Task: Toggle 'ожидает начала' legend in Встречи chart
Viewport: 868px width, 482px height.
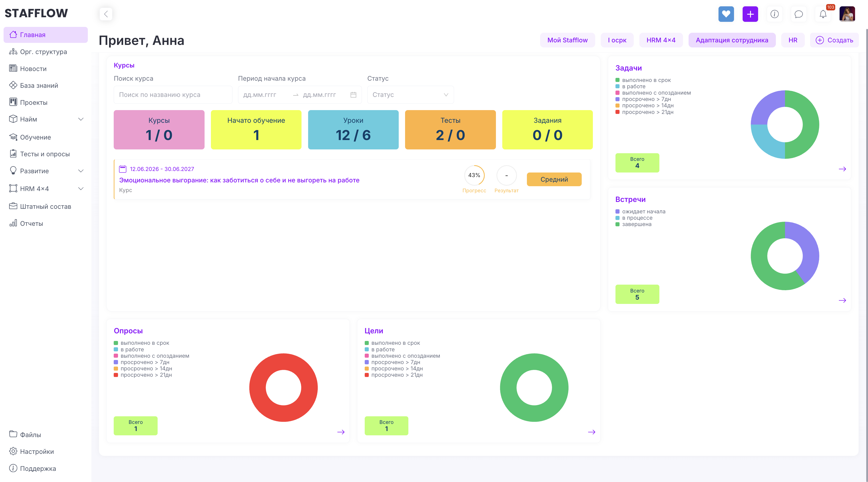Action: [640, 212]
